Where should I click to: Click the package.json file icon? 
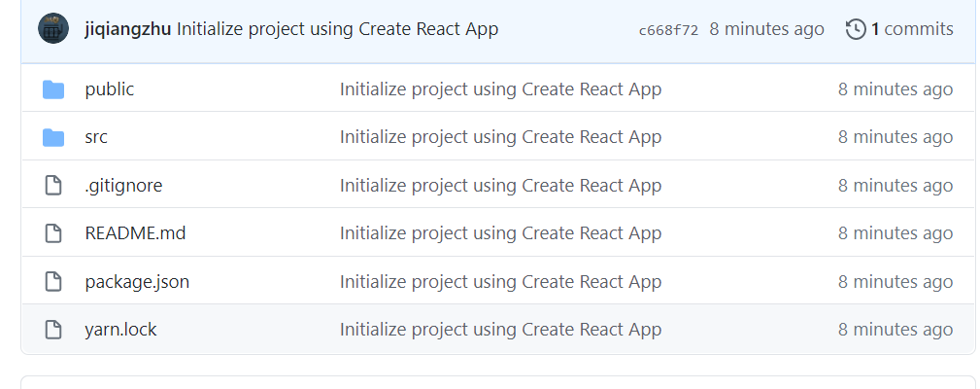pos(53,281)
